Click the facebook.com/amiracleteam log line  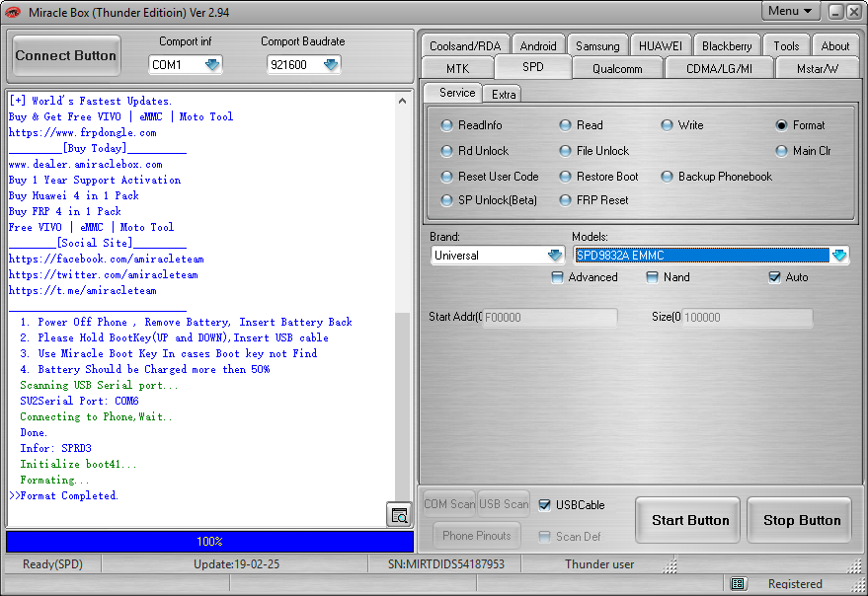pyautogui.click(x=107, y=259)
